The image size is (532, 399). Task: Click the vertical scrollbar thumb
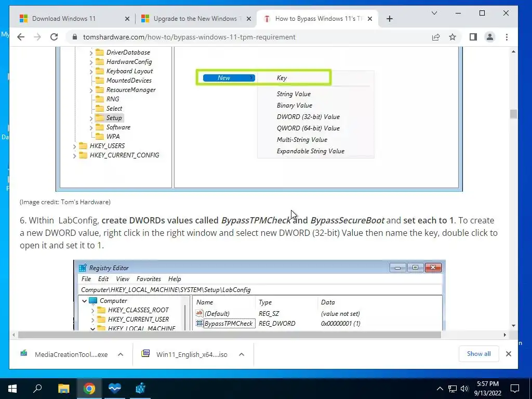[x=513, y=114]
